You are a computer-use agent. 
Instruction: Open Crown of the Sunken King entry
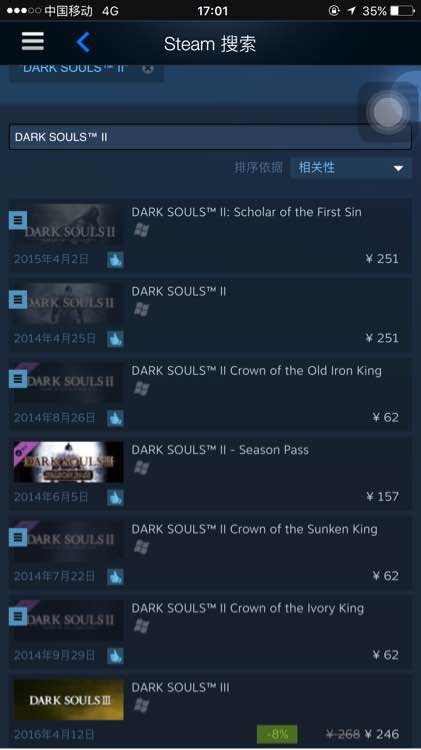pos(210,553)
